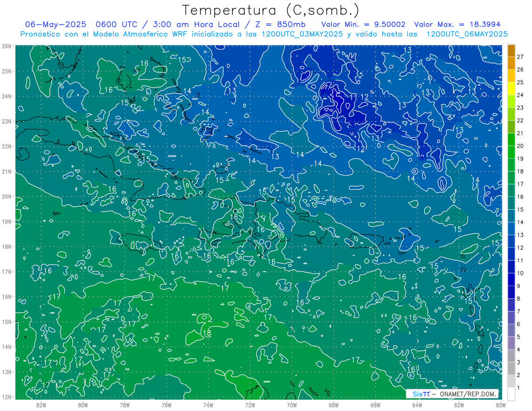Click the "70W" longitude axis label
532x411 pixels.
pyautogui.click(x=292, y=405)
